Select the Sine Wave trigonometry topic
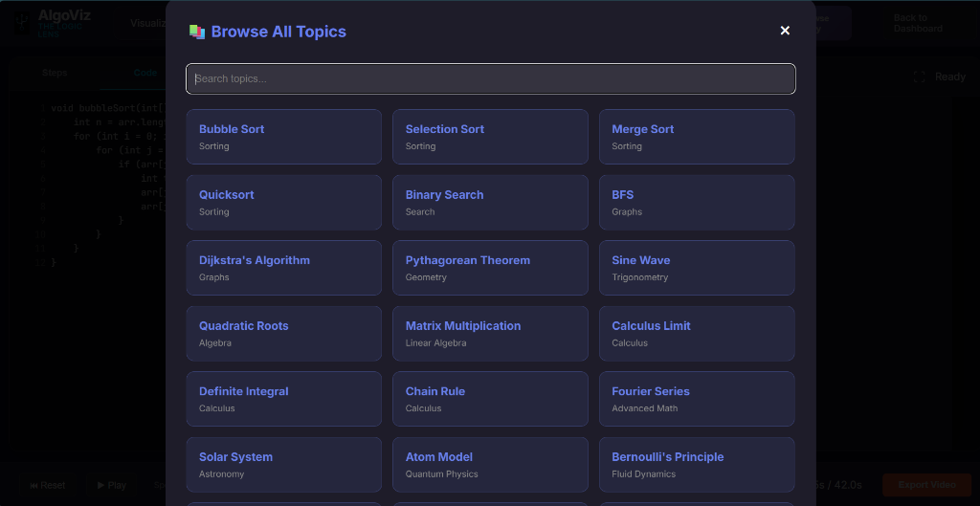 pyautogui.click(x=696, y=268)
